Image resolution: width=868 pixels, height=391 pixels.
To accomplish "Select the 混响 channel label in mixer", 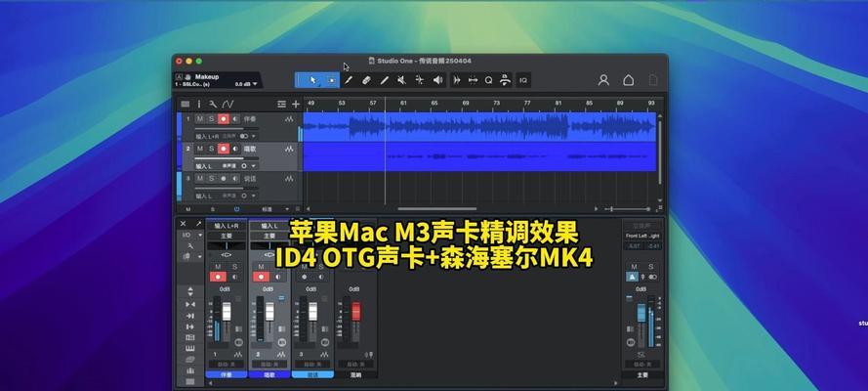I will coord(356,375).
